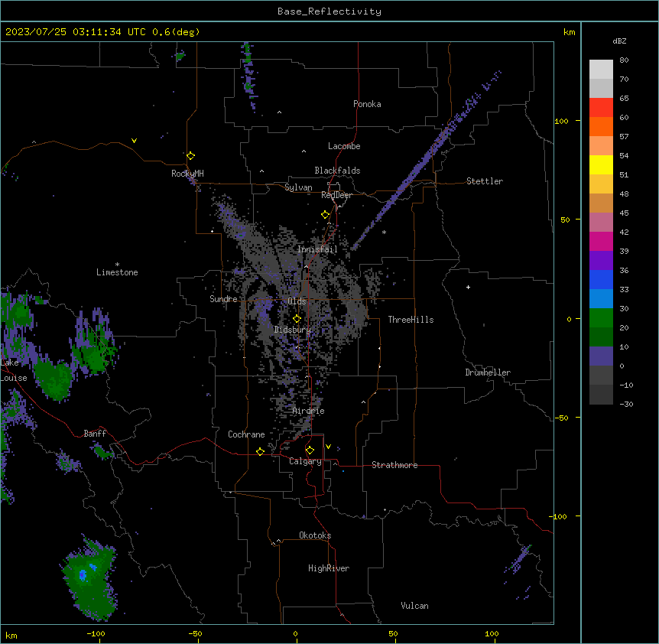
Task: Click the dBZ legend heading
Action: [619, 41]
